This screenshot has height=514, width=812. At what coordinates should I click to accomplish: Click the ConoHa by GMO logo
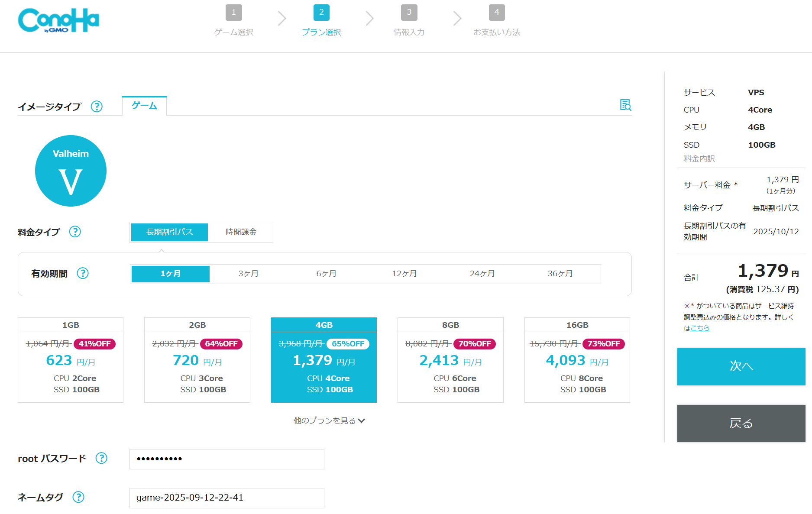(x=58, y=20)
